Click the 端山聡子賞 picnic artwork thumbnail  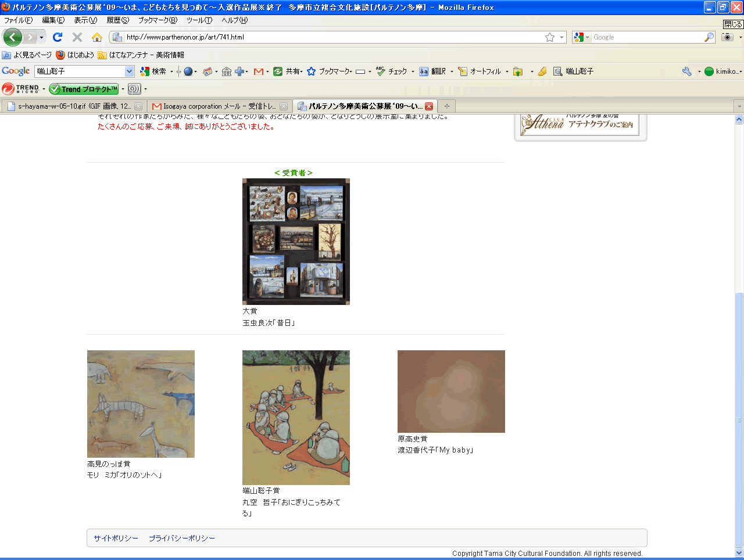pyautogui.click(x=296, y=418)
